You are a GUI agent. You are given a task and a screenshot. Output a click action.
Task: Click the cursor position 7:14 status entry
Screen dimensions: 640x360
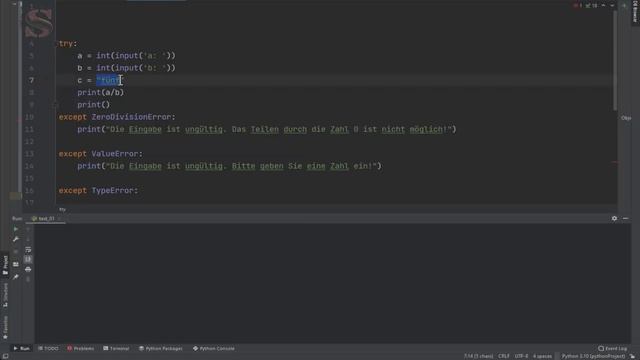pos(478,356)
